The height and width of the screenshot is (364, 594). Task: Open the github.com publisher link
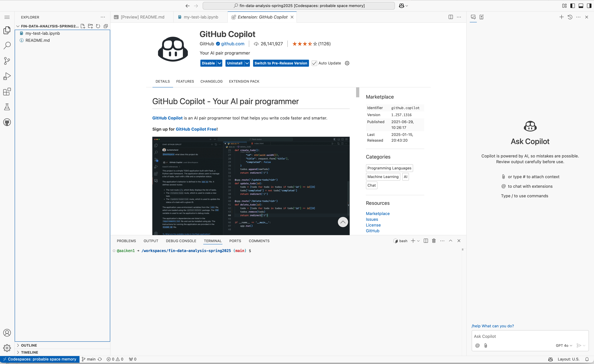(233, 44)
